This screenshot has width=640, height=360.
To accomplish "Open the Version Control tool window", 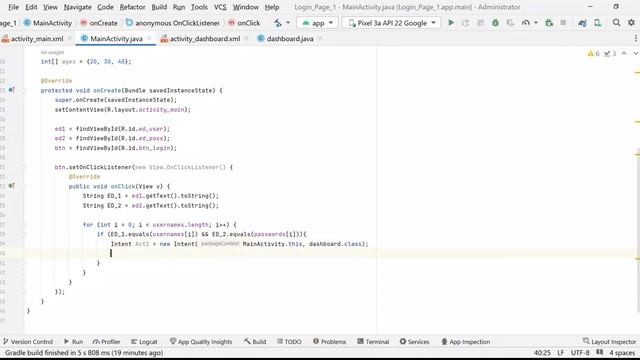I will pos(28,342).
